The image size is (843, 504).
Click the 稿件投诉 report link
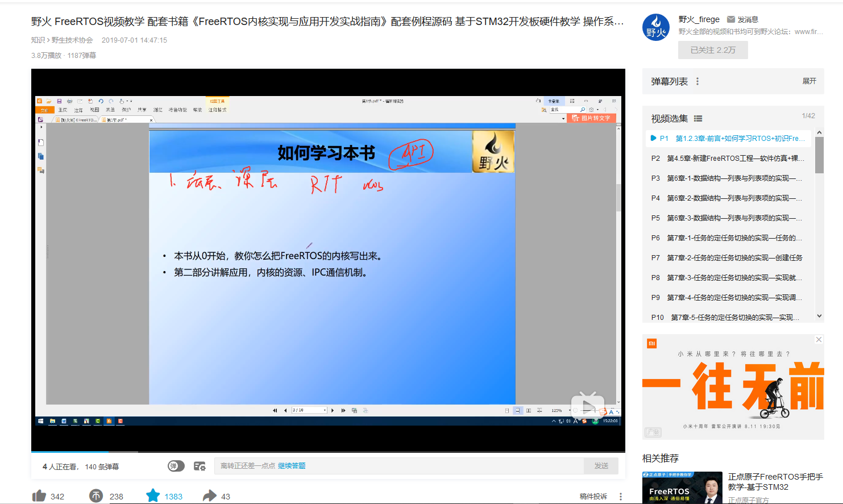point(593,496)
